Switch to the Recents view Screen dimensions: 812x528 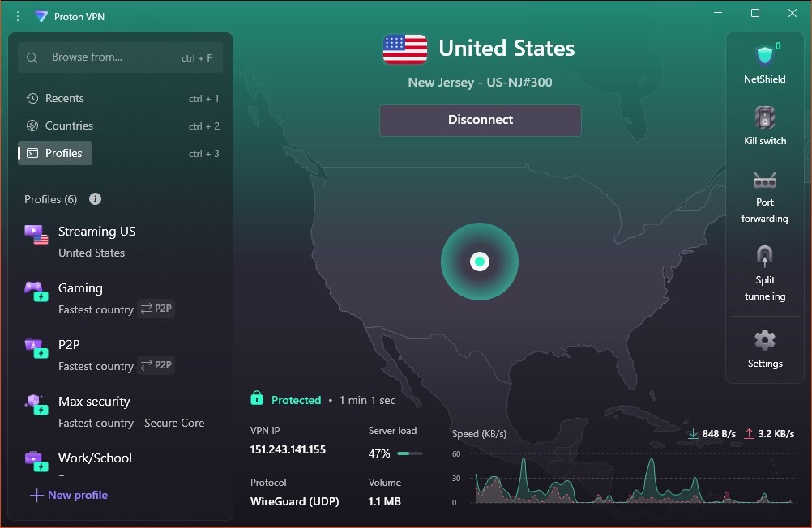[x=65, y=98]
